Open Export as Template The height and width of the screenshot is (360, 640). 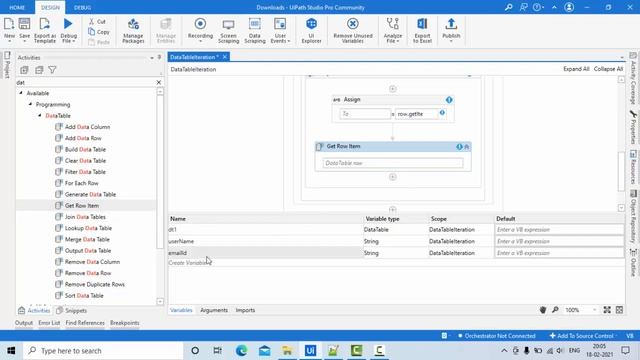tap(44, 30)
